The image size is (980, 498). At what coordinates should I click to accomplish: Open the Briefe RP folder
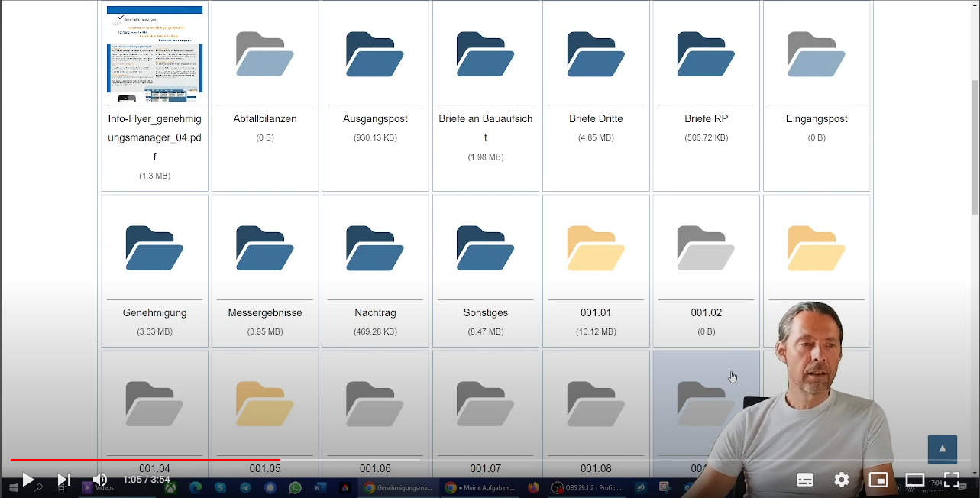706,54
